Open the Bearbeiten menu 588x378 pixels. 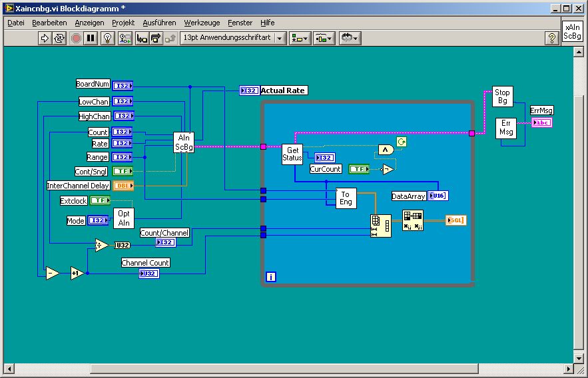[x=49, y=23]
